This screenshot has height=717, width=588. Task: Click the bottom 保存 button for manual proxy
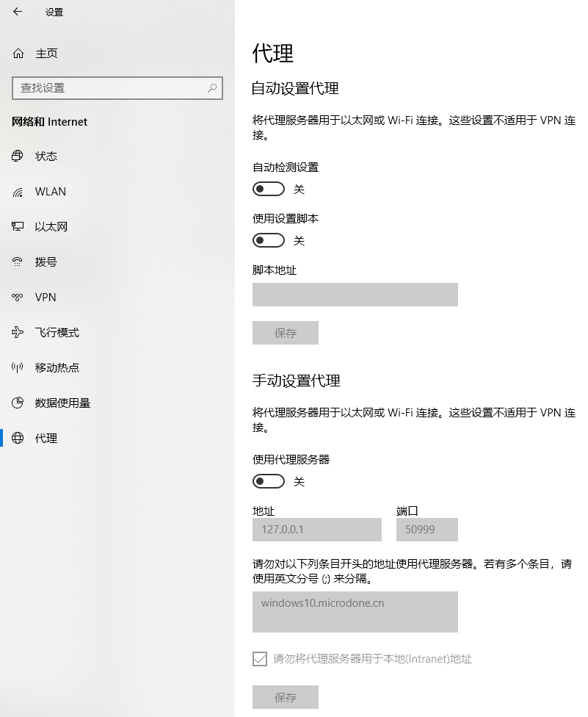click(x=286, y=697)
